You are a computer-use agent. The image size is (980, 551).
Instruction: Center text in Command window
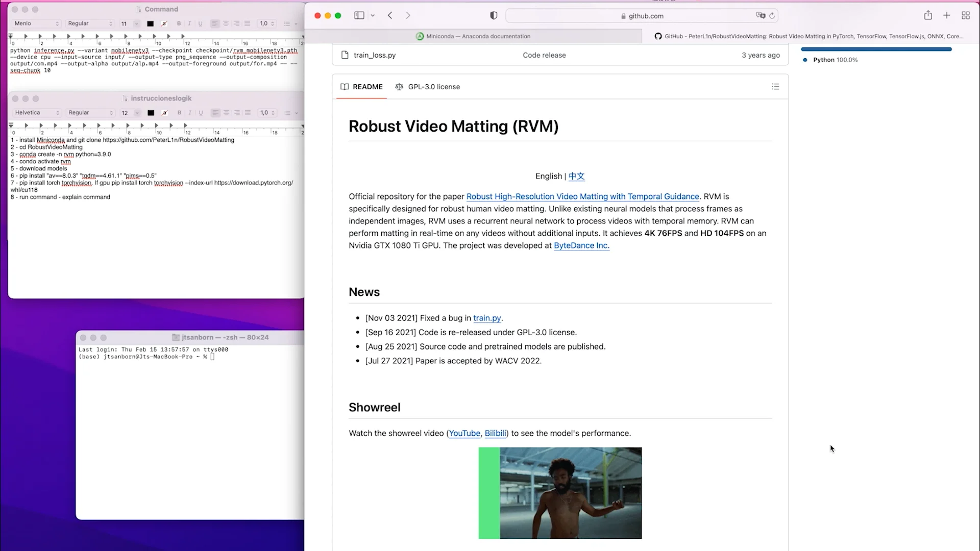pyautogui.click(x=226, y=23)
